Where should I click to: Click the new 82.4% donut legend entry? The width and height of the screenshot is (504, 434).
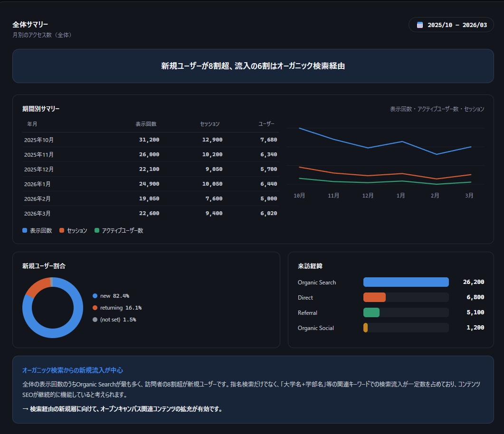point(111,296)
